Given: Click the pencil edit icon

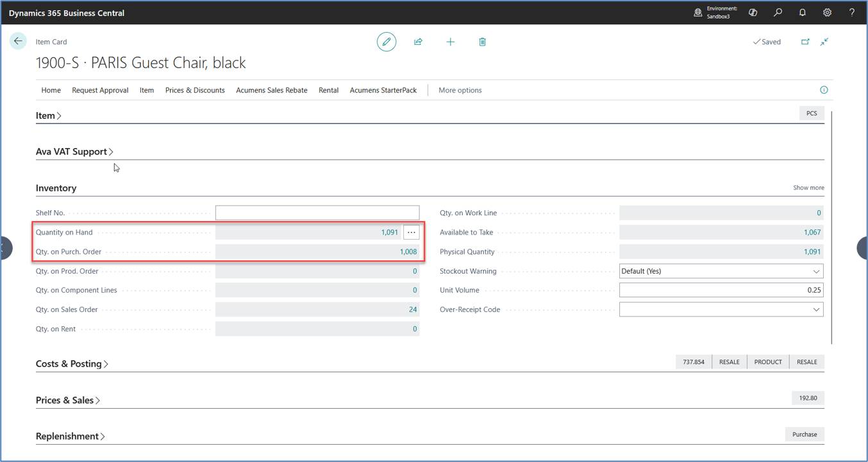Looking at the screenshot, I should coord(387,42).
